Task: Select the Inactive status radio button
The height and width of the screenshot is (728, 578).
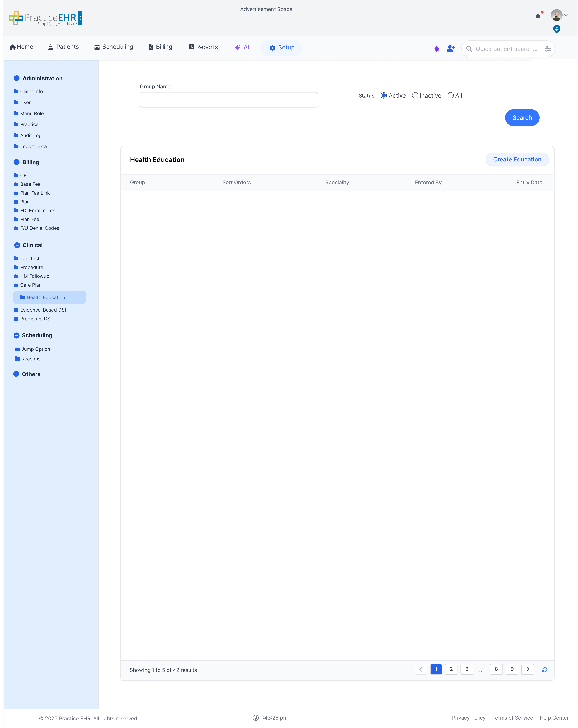Action: pos(415,95)
